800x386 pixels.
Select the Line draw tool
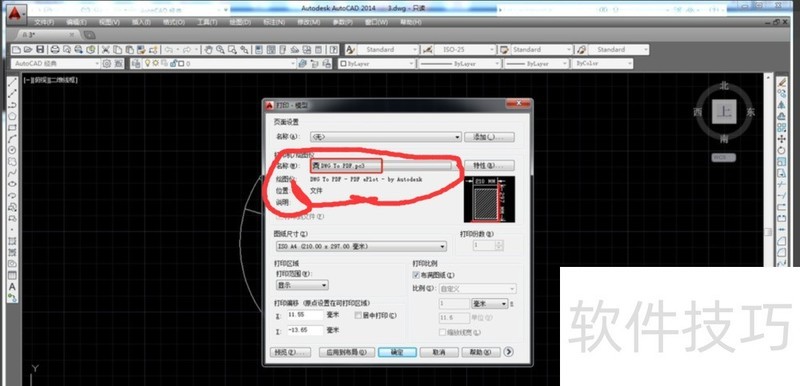point(13,82)
